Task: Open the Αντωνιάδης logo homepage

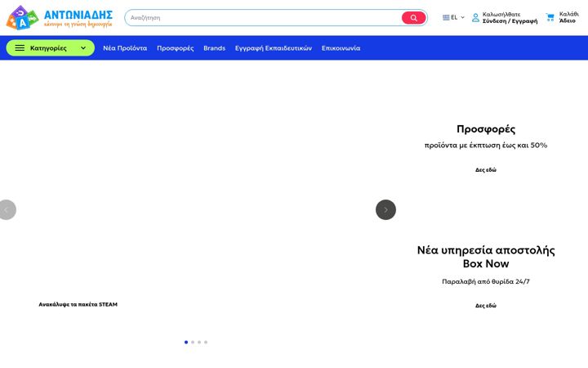Action: coord(60,18)
